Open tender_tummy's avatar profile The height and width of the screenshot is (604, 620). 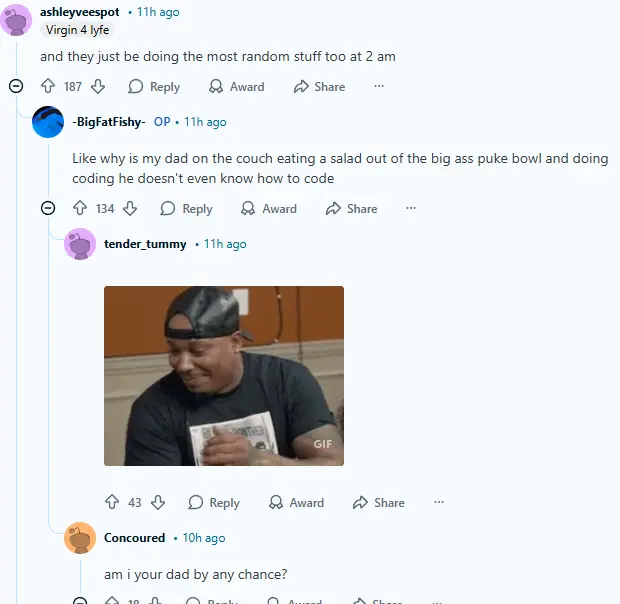coord(80,244)
